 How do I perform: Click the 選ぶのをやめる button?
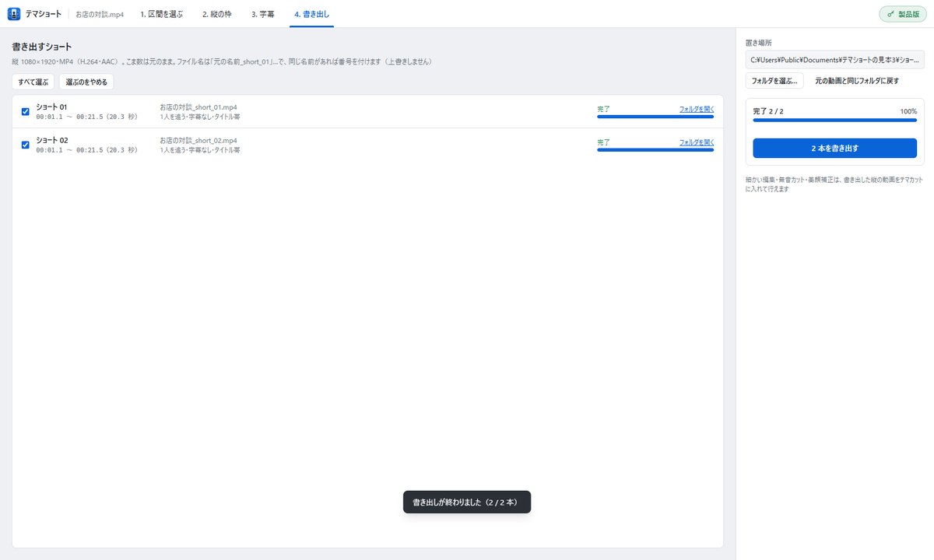click(x=86, y=82)
